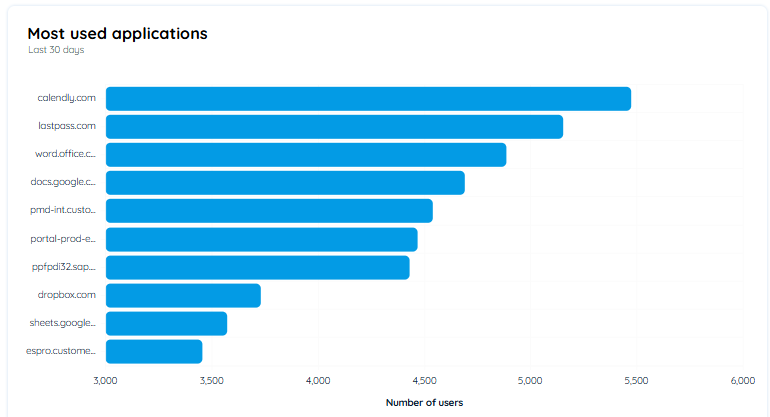Click the 5,500 axis tick
The width and height of the screenshot is (770, 417).
pos(636,381)
